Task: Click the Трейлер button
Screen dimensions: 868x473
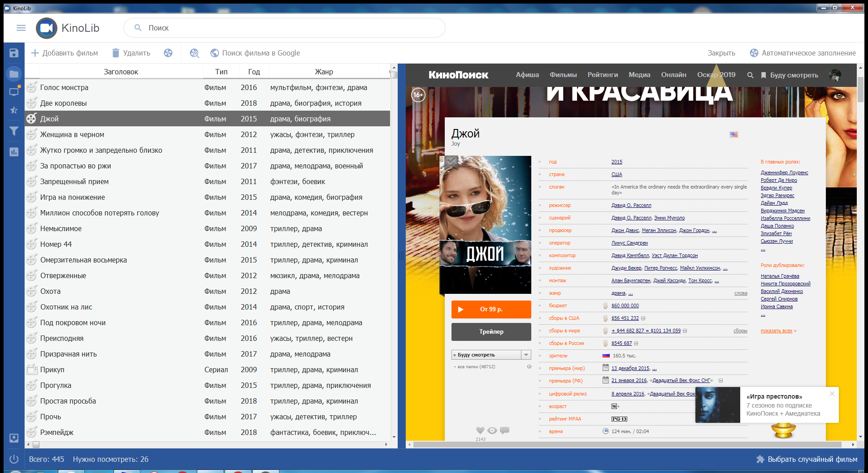Action: 491,332
